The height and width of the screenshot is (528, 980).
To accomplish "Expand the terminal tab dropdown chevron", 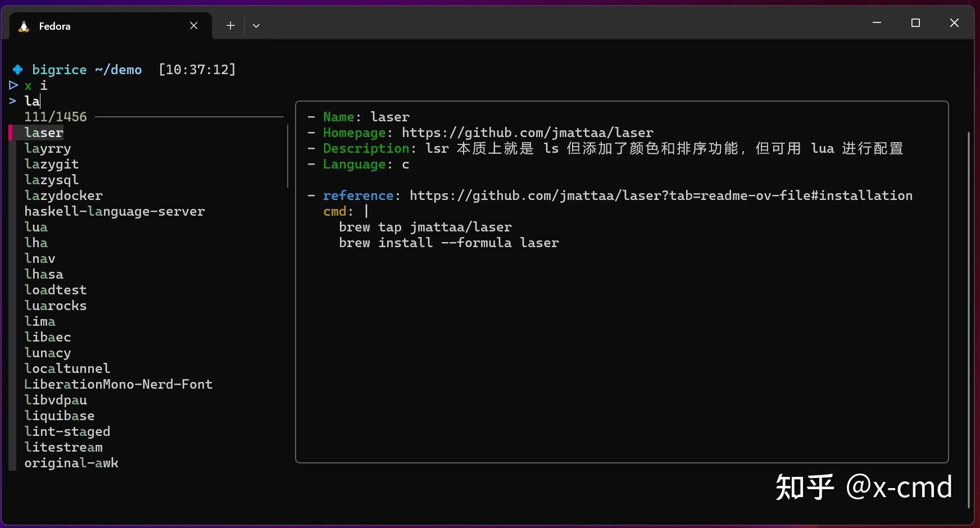I will [x=257, y=25].
